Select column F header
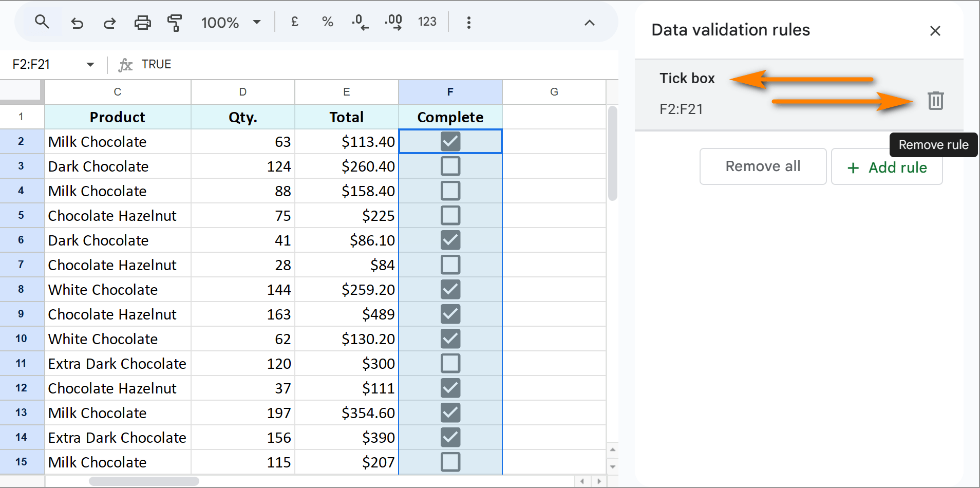This screenshot has width=980, height=488. tap(450, 92)
